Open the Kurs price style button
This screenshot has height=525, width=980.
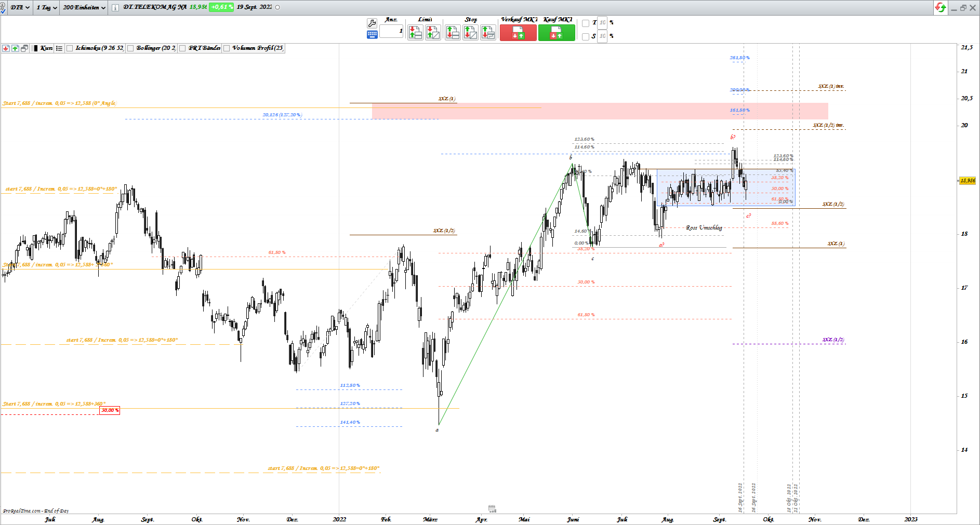coord(43,48)
